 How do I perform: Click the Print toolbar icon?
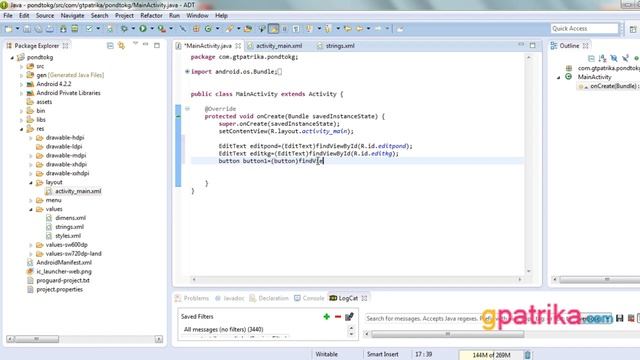tap(50, 29)
